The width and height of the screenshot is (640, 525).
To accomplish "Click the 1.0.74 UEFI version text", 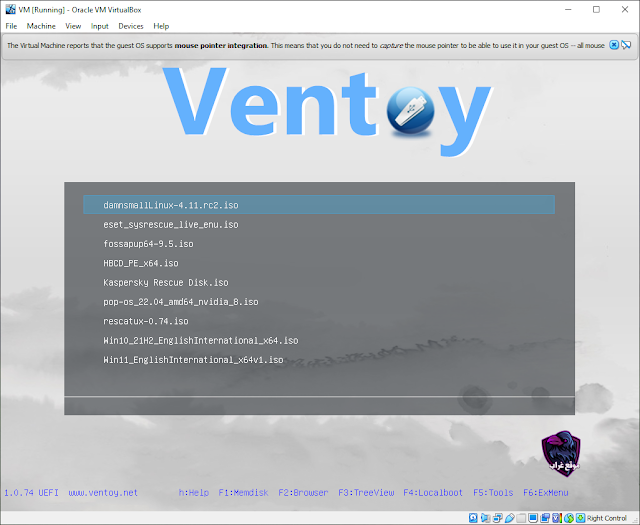I will (31, 493).
